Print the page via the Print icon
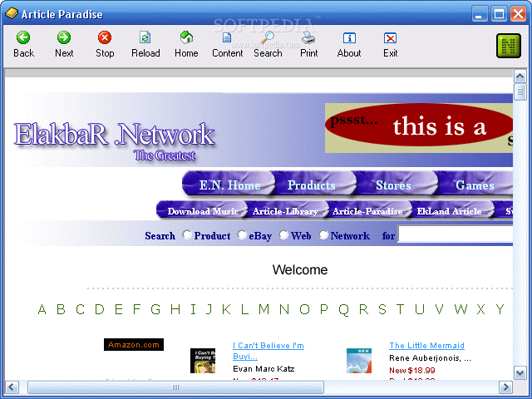 pyautogui.click(x=308, y=37)
